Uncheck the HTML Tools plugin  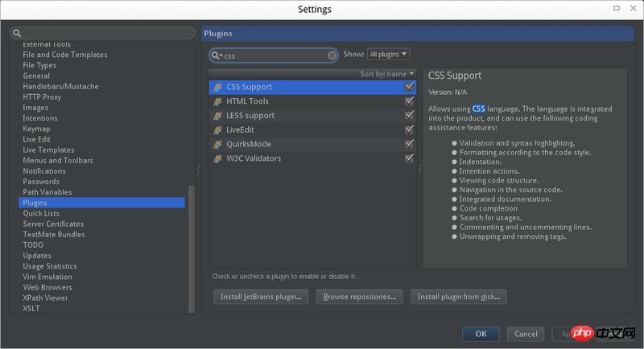point(409,101)
